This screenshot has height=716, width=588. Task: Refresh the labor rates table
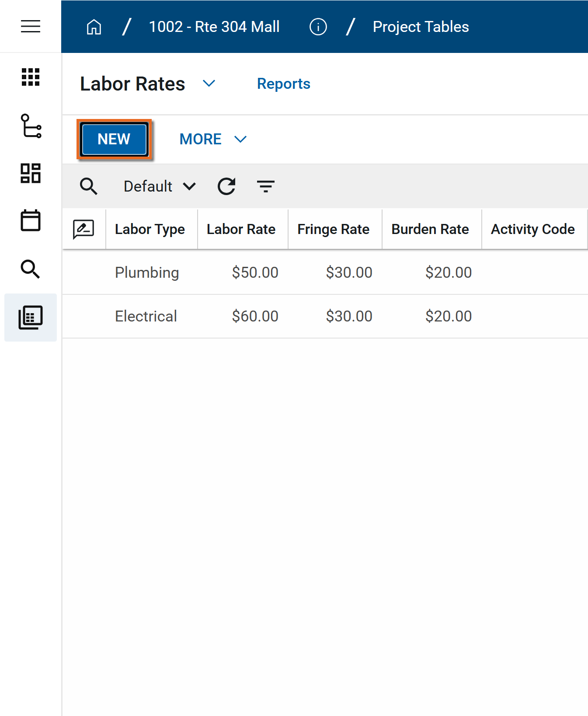(x=226, y=186)
